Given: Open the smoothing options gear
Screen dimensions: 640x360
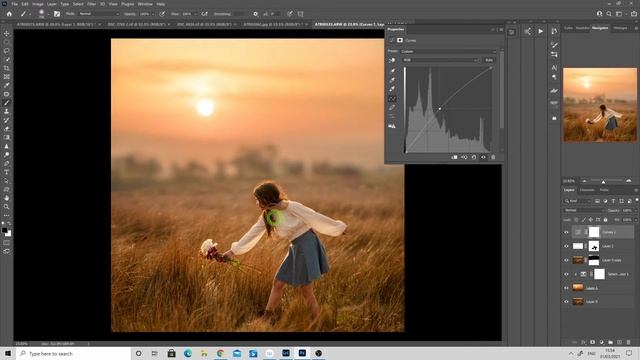Looking at the screenshot, I should pyautogui.click(x=256, y=14).
